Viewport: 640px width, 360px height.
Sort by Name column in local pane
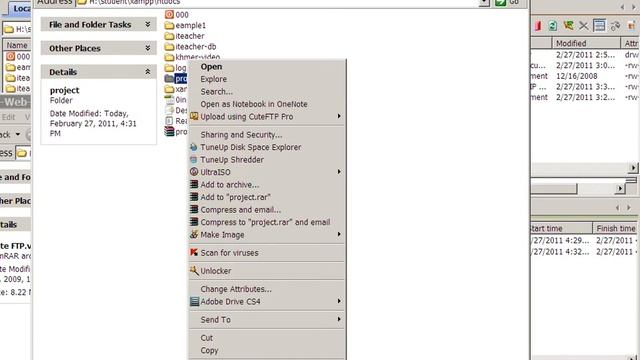point(17,45)
